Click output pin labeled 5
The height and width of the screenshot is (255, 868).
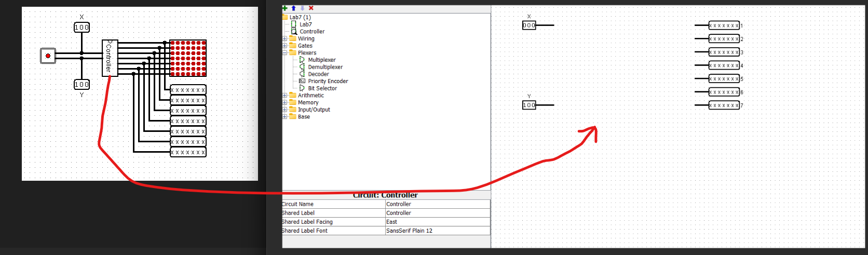click(x=724, y=79)
